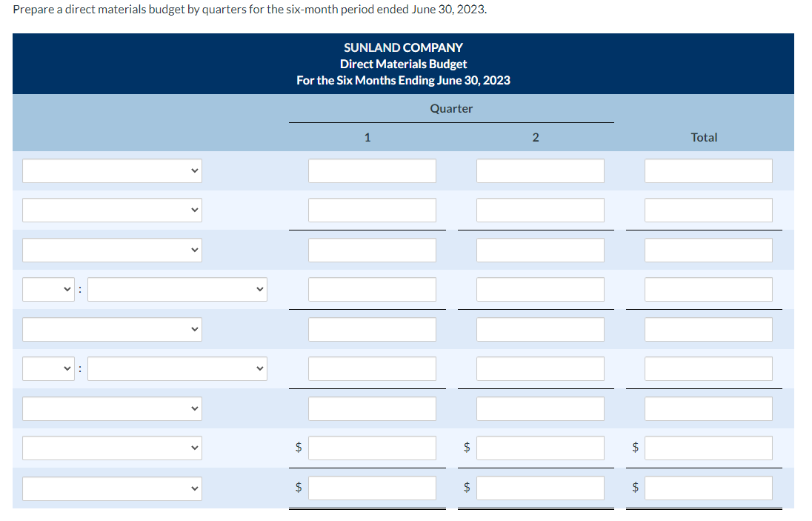Select the third row Quarter 2 field
812x521 pixels.
point(540,250)
